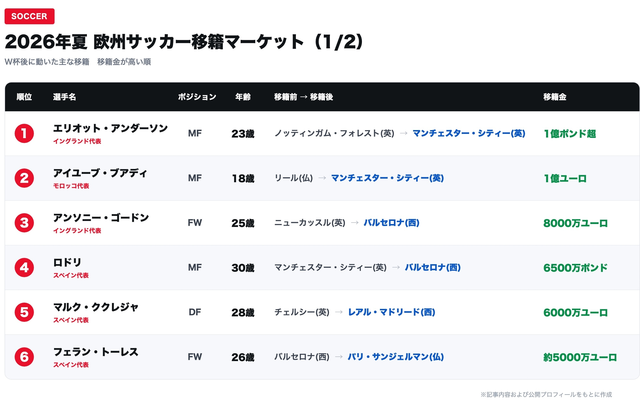Select player name フェラン・トーレス
The image size is (640, 405).
96,352
